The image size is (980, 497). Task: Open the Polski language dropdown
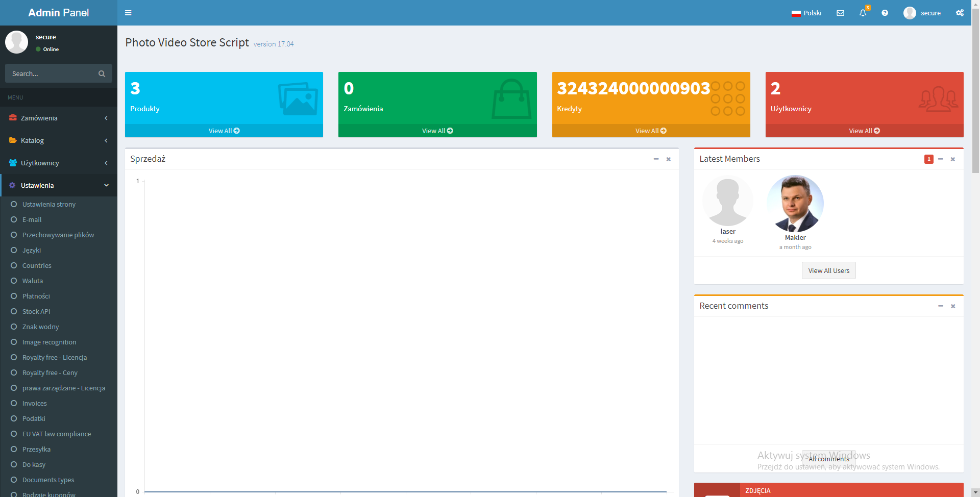coord(806,13)
